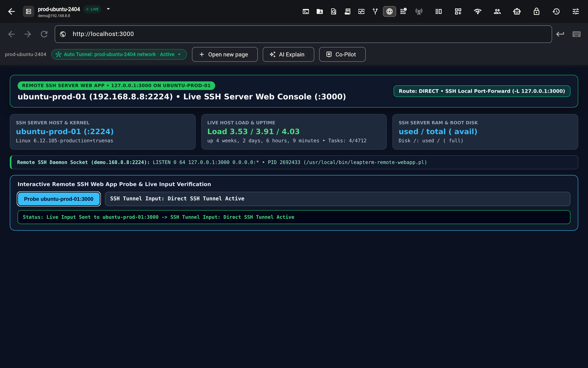Open the settings sliders icon
The image size is (588, 368).
[576, 11]
